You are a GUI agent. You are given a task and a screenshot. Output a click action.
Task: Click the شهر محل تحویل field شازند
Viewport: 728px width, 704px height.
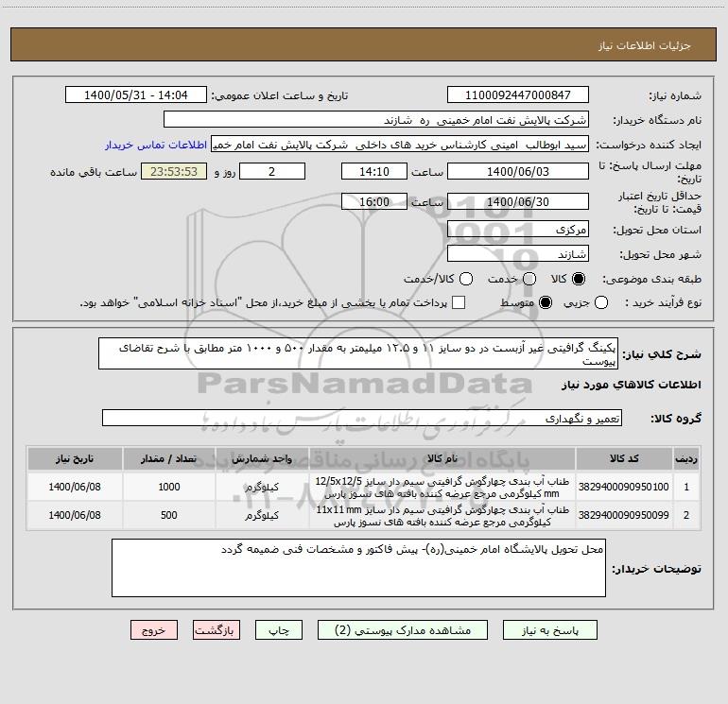[518, 253]
